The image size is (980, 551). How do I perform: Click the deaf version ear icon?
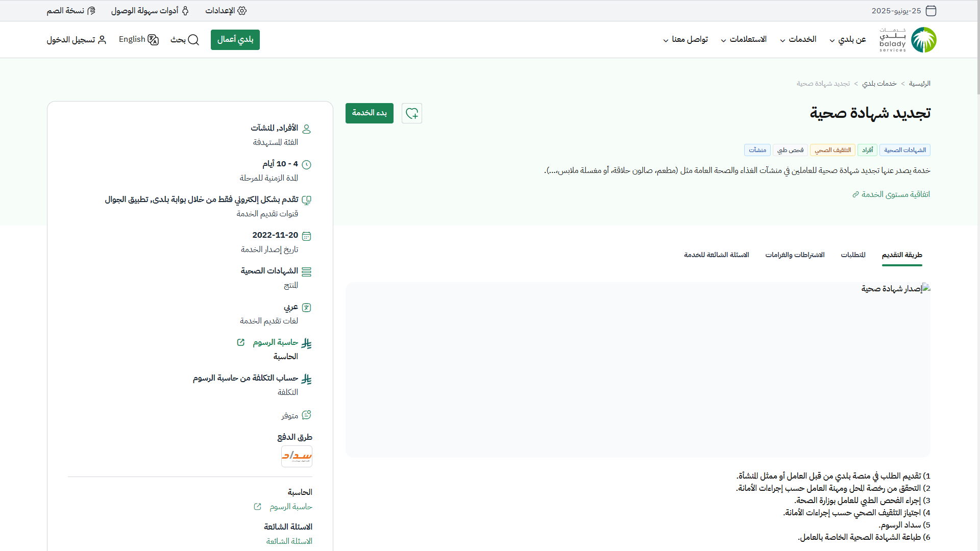point(91,11)
